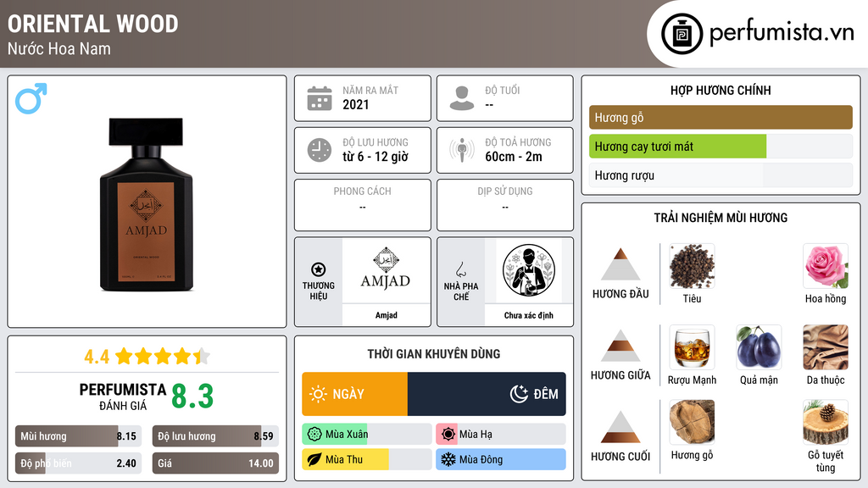Click the Thời gian khuyên dùng heading
The width and height of the screenshot is (868, 488).
(434, 354)
